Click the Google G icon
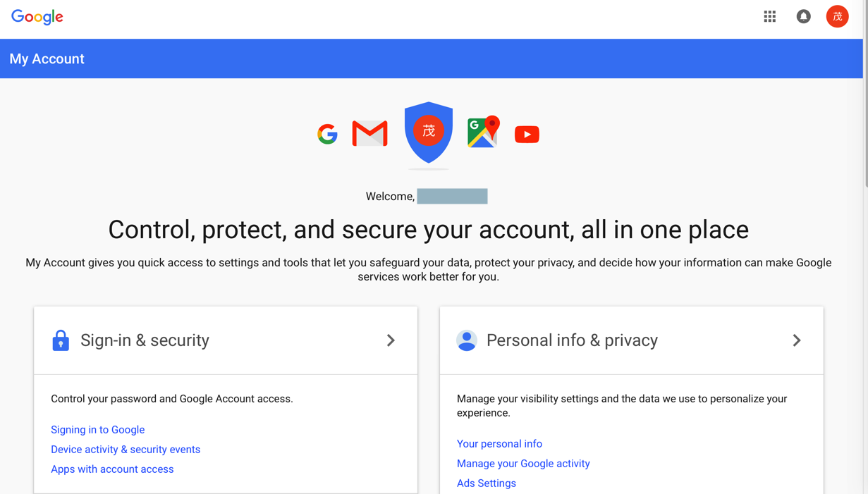The width and height of the screenshot is (868, 494). pos(327,134)
